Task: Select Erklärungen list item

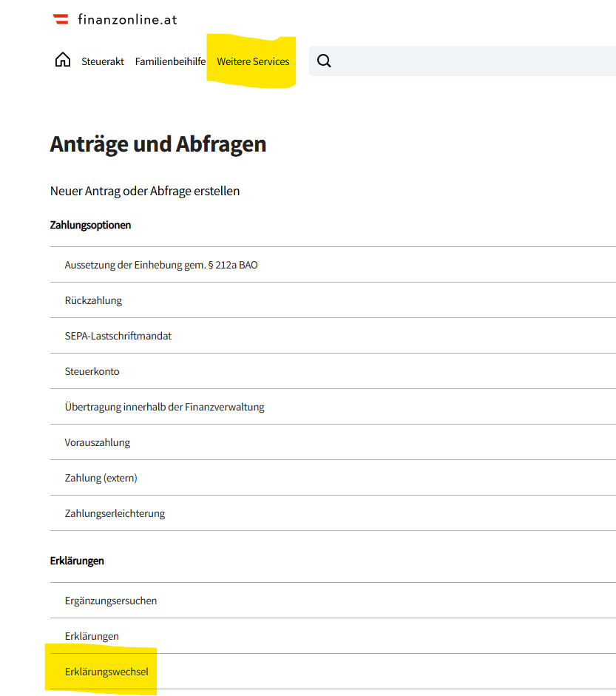Action: [92, 636]
